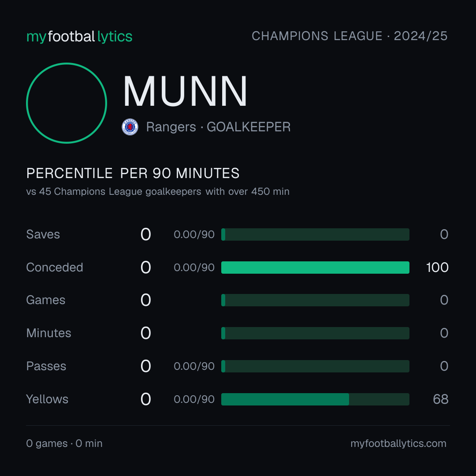Click the Conceded percentile value 100
Image resolution: width=476 pixels, height=476 pixels.
click(x=437, y=268)
